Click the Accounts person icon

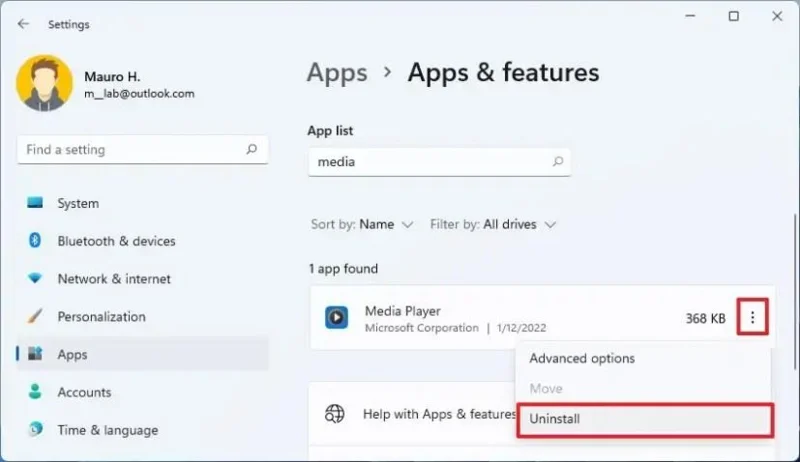click(x=35, y=391)
